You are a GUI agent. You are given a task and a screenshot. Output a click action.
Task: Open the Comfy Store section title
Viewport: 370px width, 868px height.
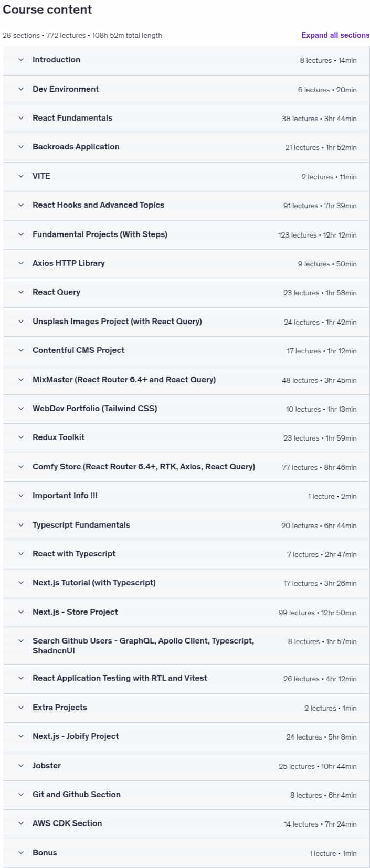click(x=144, y=467)
